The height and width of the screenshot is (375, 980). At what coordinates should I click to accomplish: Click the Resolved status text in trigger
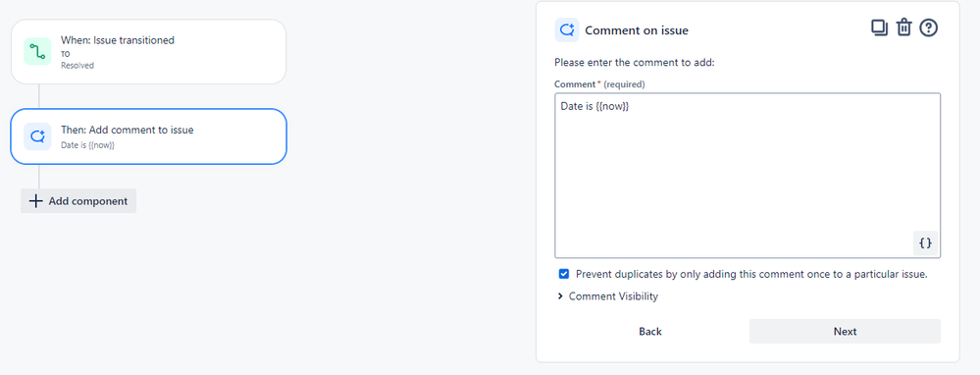point(77,65)
